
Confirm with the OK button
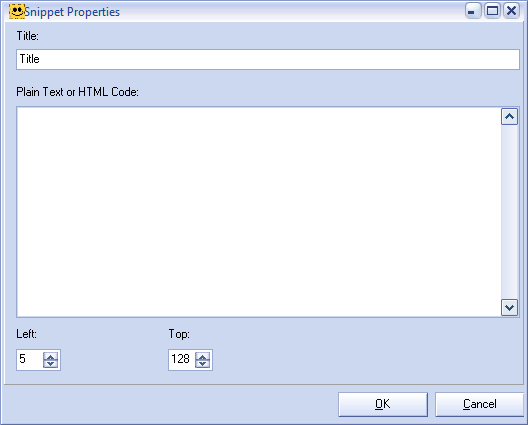point(383,404)
